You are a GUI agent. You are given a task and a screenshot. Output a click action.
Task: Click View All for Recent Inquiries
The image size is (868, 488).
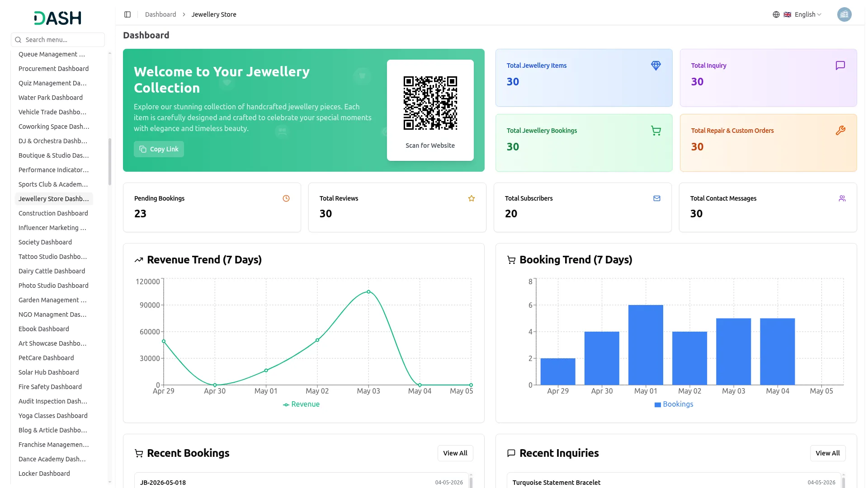pyautogui.click(x=828, y=453)
